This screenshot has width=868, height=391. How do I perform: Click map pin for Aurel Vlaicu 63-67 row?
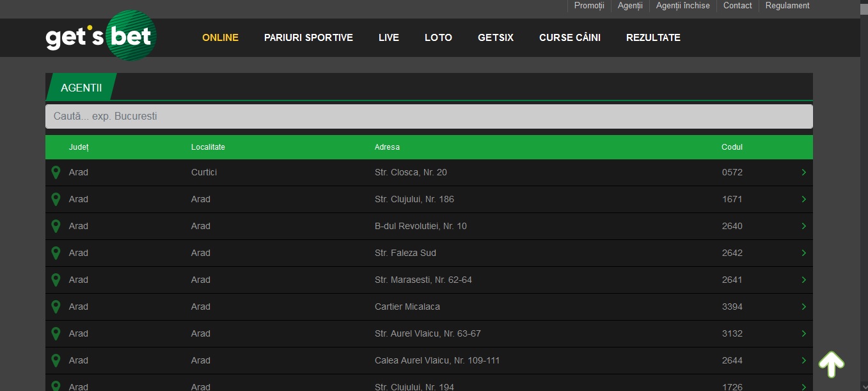pos(56,333)
